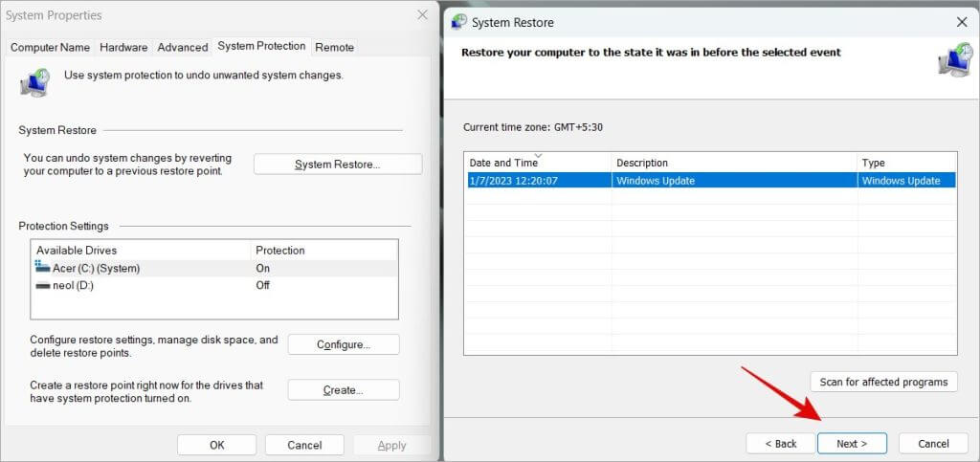The height and width of the screenshot is (462, 980).
Task: Click the System Restore computer clock icon at header right
Action: [x=954, y=60]
